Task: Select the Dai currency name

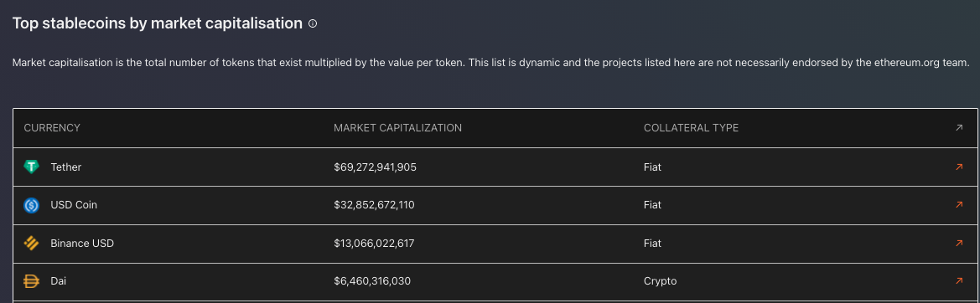Action: click(x=58, y=281)
